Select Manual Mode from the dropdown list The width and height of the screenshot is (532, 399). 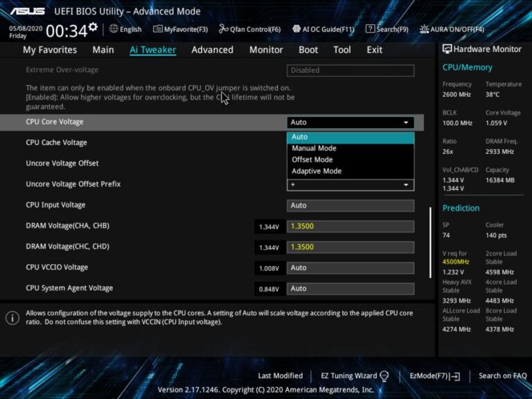coord(351,148)
